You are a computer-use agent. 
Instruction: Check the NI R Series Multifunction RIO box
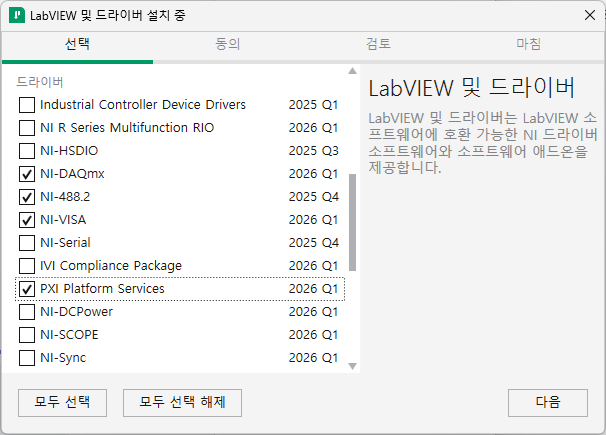click(27, 128)
